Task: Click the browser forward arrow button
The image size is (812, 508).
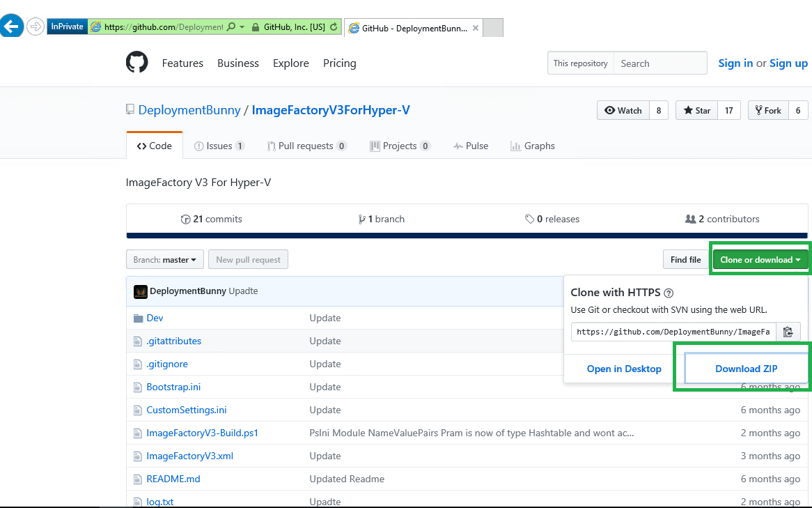Action: (x=36, y=26)
